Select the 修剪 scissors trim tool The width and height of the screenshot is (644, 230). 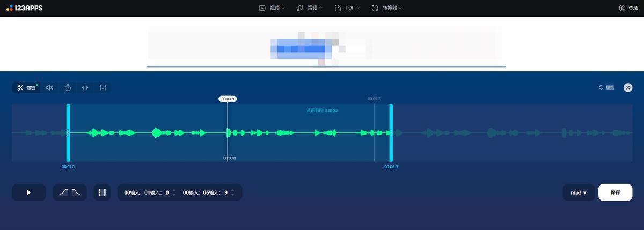coord(26,87)
